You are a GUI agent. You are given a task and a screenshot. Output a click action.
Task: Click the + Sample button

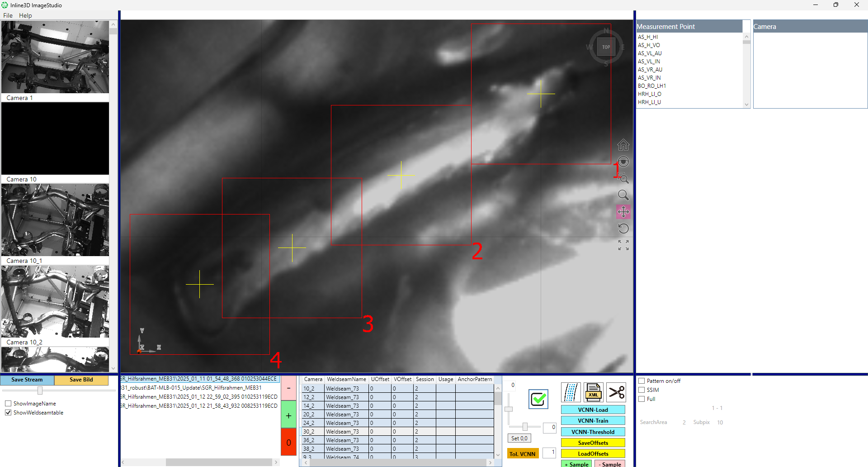pyautogui.click(x=576, y=464)
